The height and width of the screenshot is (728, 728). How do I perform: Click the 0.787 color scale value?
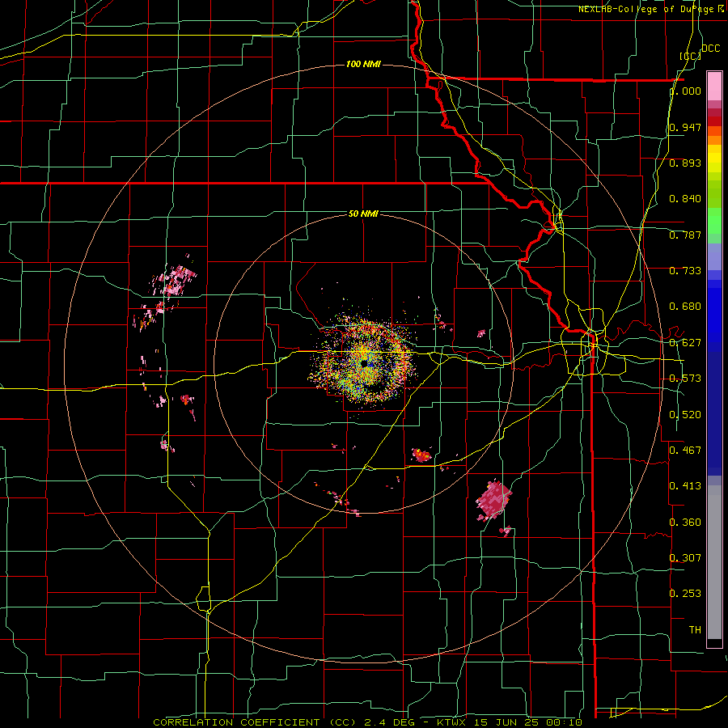pyautogui.click(x=685, y=235)
